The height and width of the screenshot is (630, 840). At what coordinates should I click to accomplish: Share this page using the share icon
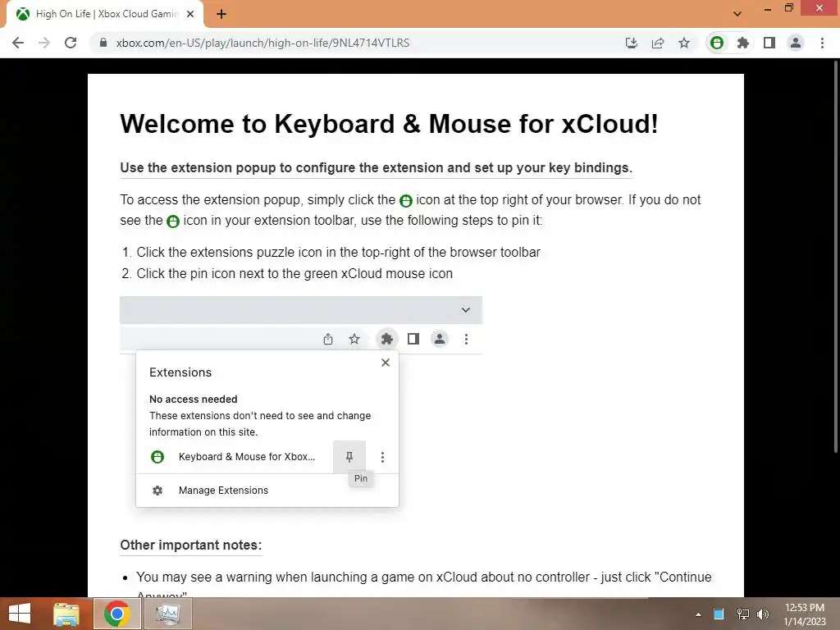[658, 43]
